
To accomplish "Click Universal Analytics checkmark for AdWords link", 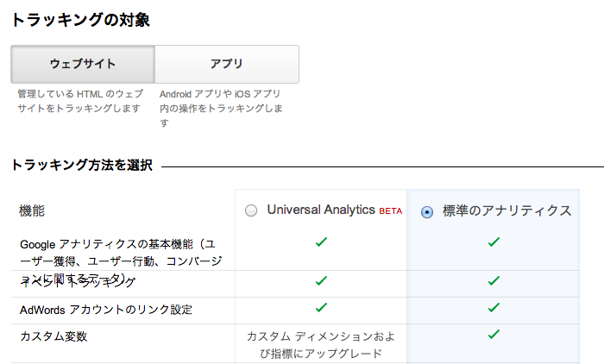I will coord(321,307).
